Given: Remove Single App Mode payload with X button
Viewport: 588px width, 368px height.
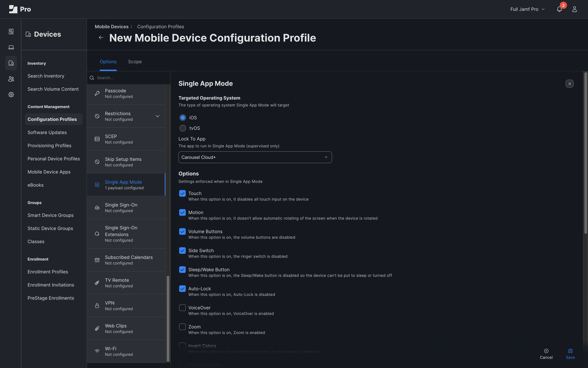Looking at the screenshot, I should [569, 84].
